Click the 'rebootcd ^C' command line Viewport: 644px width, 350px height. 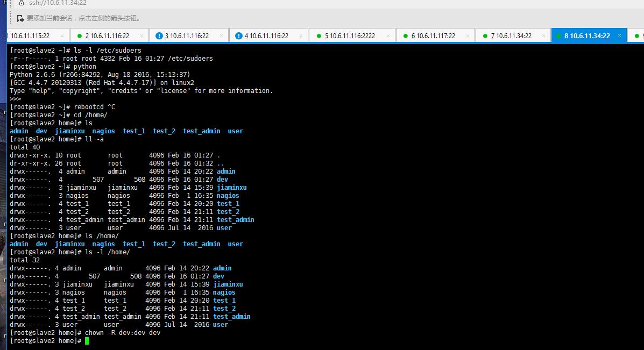click(62, 106)
